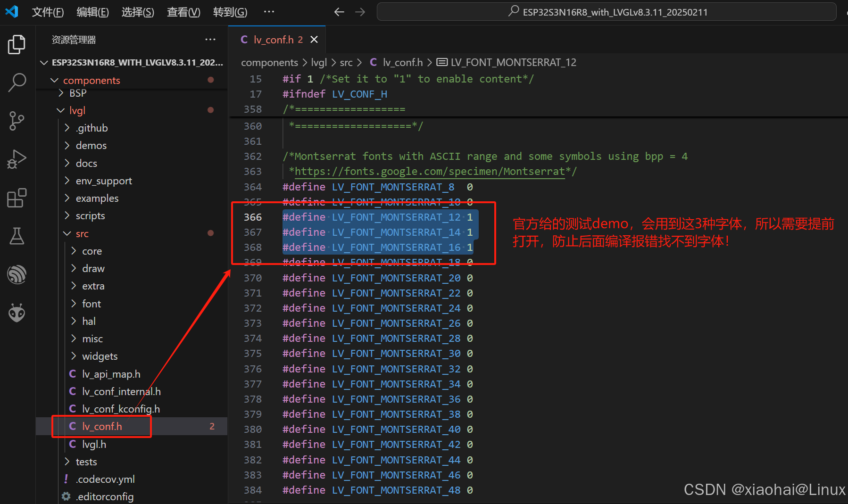
Task: Click the LV_FONT_MONTSERRAT_20 define line
Action: 378,278
